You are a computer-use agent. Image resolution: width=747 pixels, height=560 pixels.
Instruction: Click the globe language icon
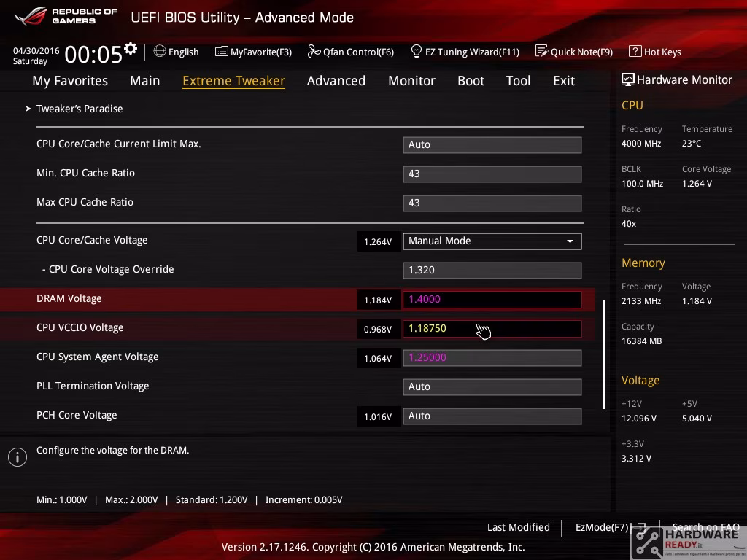pyautogui.click(x=160, y=51)
